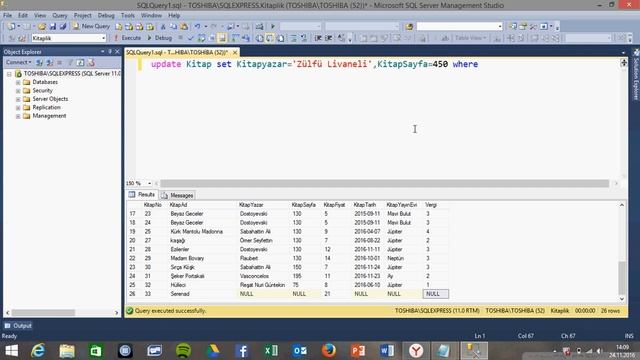Open the Tools menu
This screenshot has width=640, height=360.
point(128,16)
